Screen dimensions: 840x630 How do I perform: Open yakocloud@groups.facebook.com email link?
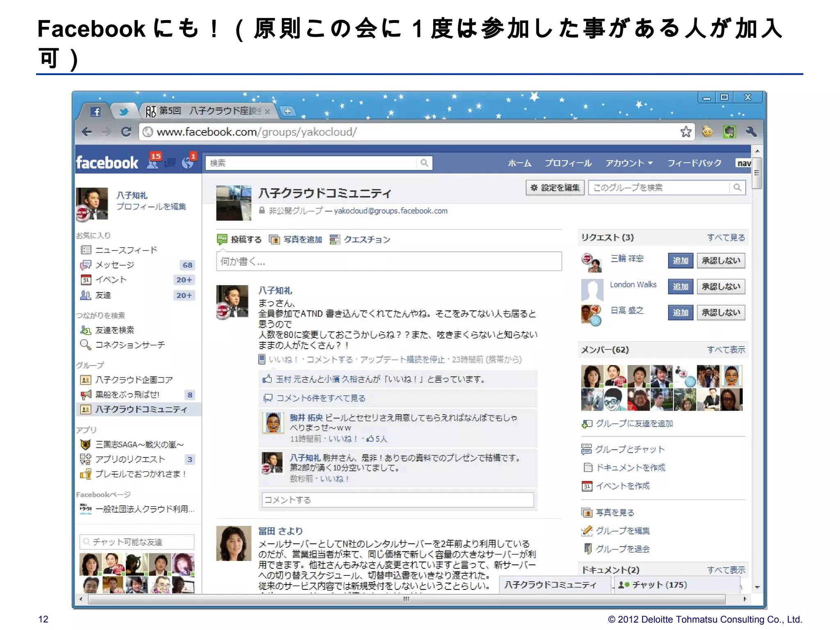tap(390, 211)
